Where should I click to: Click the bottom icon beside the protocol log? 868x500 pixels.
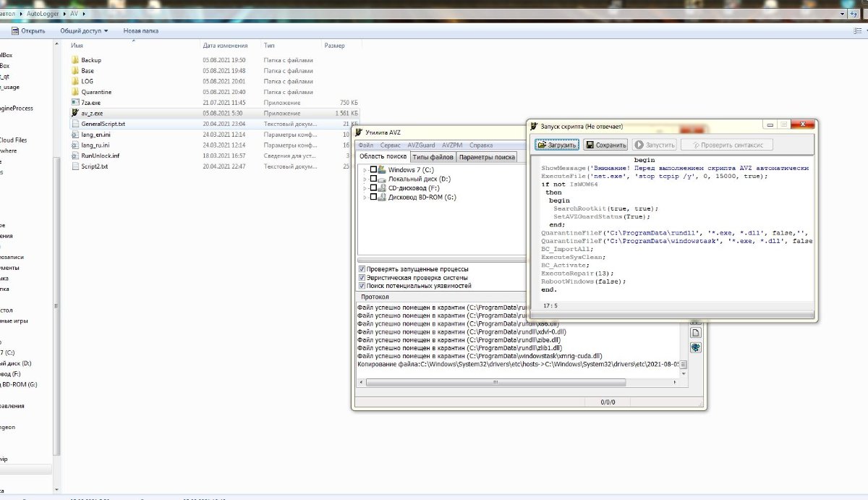coord(695,348)
